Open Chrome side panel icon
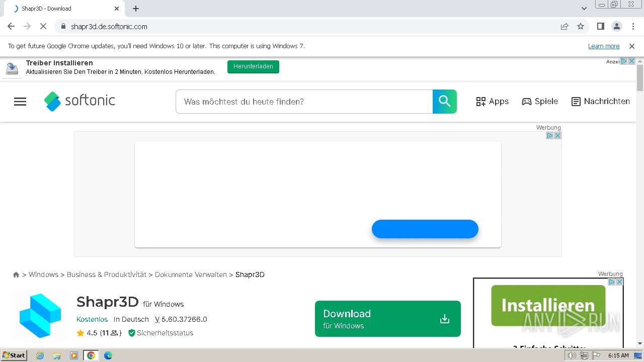The image size is (644, 362). pyautogui.click(x=600, y=26)
